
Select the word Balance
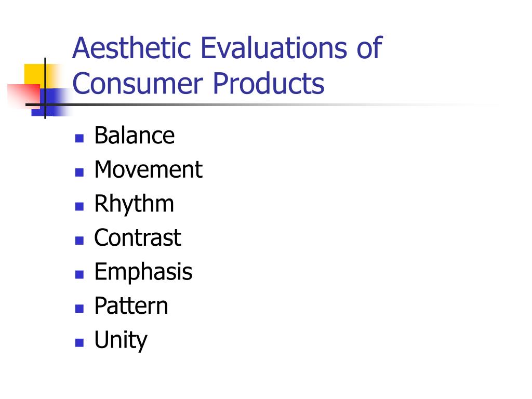(x=135, y=136)
